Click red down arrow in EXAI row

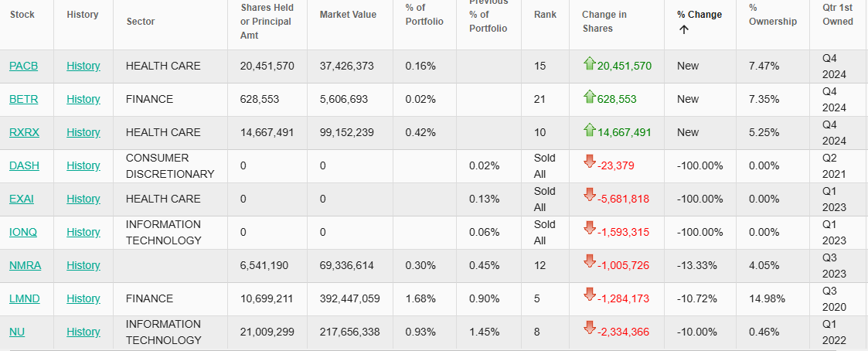click(x=590, y=195)
